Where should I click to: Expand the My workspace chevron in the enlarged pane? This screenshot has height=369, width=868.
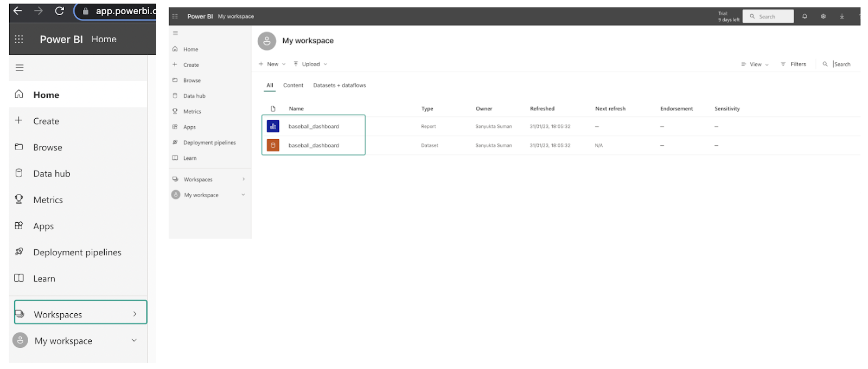point(134,340)
